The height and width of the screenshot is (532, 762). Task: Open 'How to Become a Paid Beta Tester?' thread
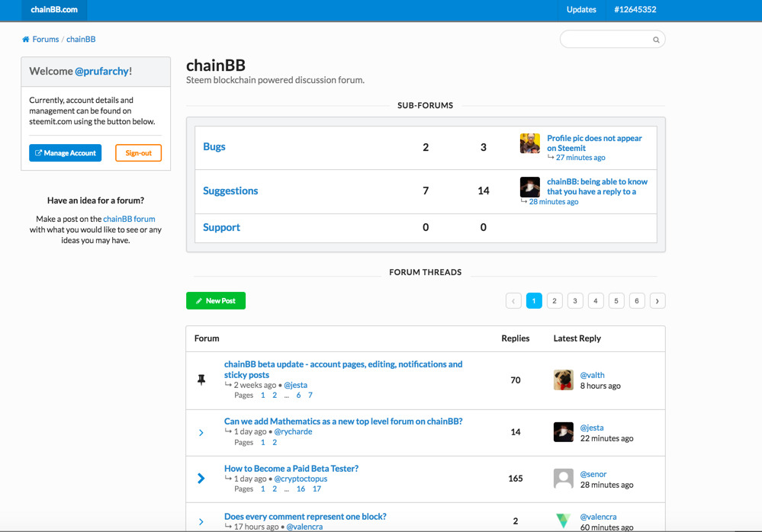[x=291, y=469]
